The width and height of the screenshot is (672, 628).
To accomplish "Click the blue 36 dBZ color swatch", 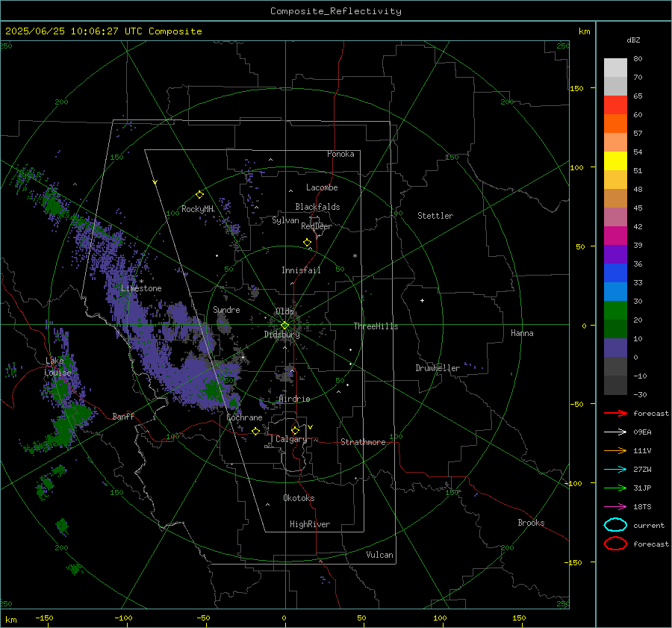I will 615,273.
